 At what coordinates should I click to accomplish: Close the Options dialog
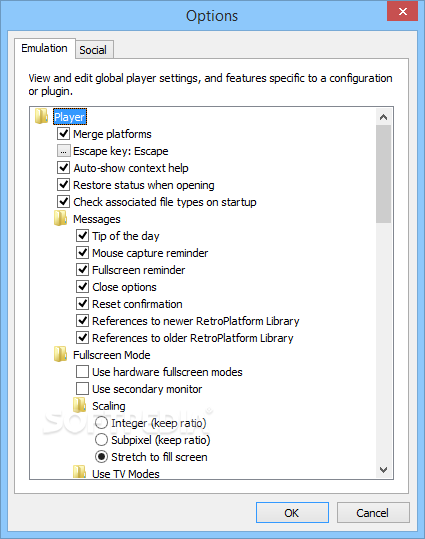[x=402, y=11]
